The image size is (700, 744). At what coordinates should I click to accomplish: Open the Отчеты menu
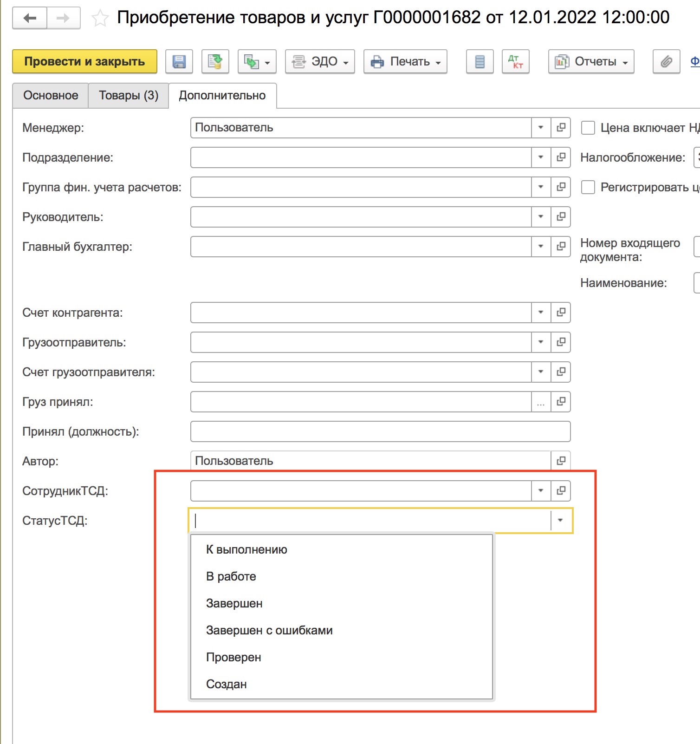click(591, 62)
